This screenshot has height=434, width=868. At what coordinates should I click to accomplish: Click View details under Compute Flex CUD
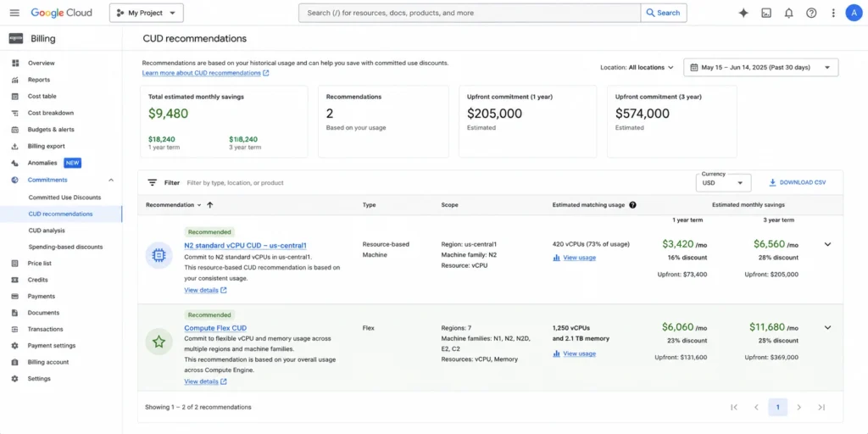205,381
